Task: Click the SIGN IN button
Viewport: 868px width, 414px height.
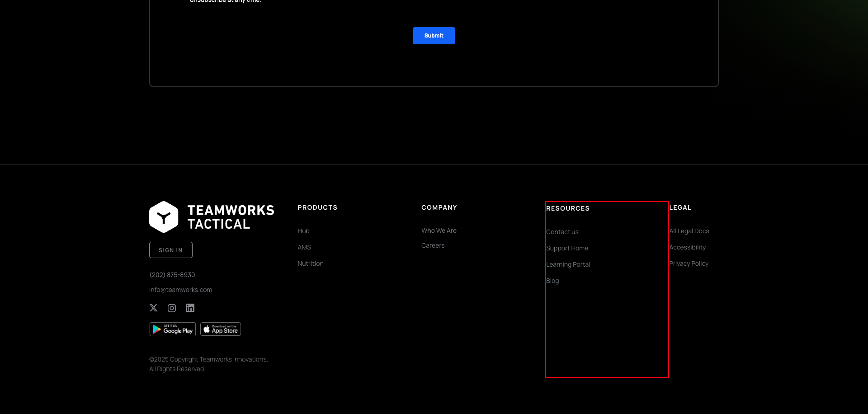Action: [x=170, y=249]
